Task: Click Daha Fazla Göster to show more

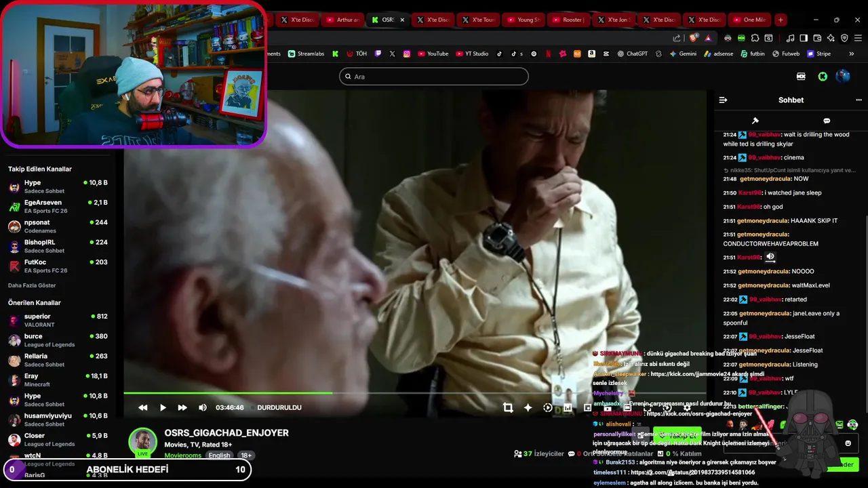Action: (x=32, y=285)
